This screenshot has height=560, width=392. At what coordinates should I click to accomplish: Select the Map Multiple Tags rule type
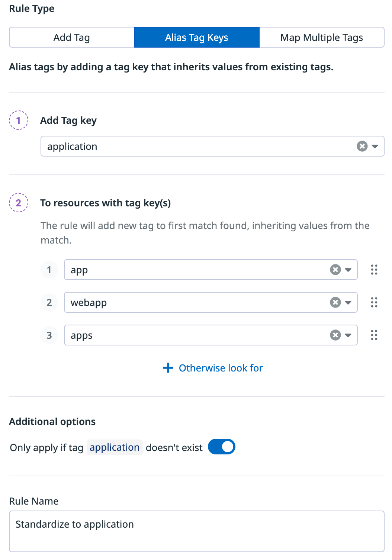pos(321,37)
